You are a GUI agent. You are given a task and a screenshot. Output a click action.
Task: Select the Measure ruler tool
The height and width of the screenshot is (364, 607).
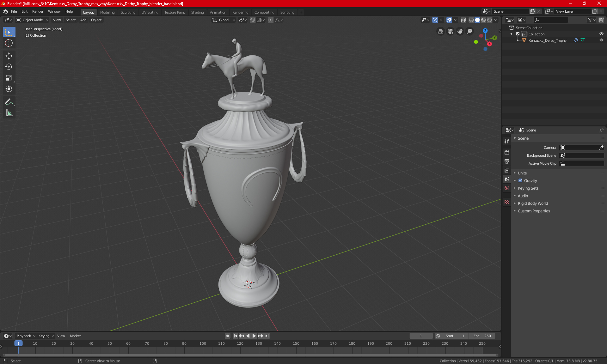tap(9, 113)
